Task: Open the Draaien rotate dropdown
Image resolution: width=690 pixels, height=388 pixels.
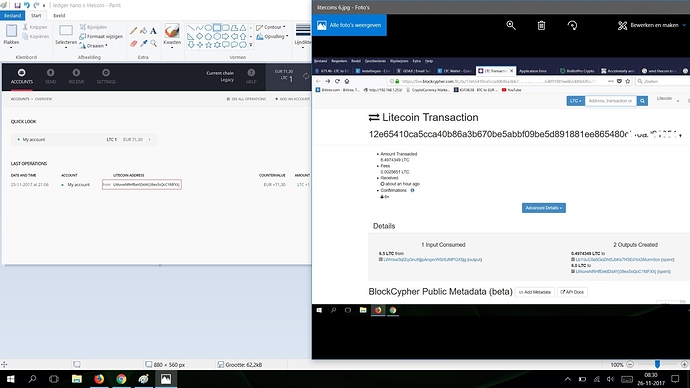Action: tap(93, 46)
